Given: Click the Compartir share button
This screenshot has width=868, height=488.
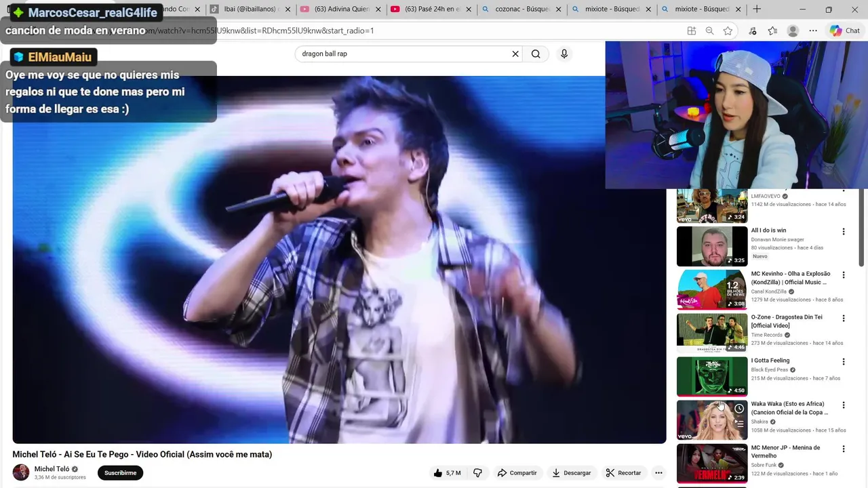Looking at the screenshot, I should (x=517, y=473).
